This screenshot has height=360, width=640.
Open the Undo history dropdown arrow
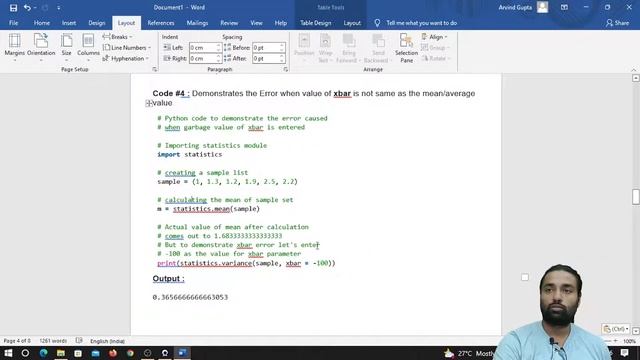tap(35, 8)
